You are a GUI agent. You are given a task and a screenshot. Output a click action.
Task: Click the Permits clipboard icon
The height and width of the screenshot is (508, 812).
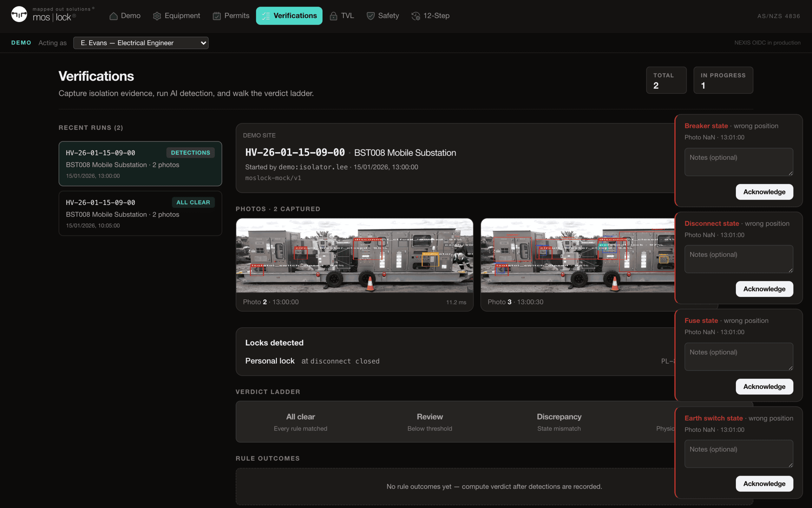[x=217, y=16]
